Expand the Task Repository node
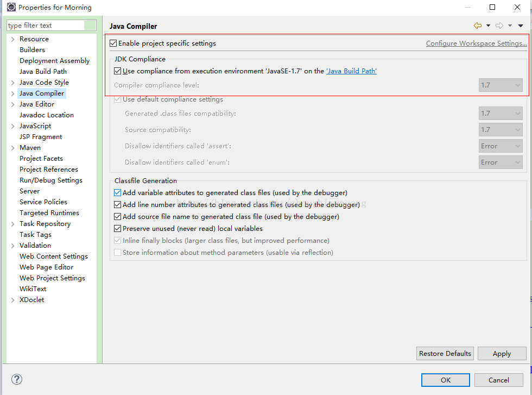The height and width of the screenshot is (395, 532). click(x=12, y=224)
